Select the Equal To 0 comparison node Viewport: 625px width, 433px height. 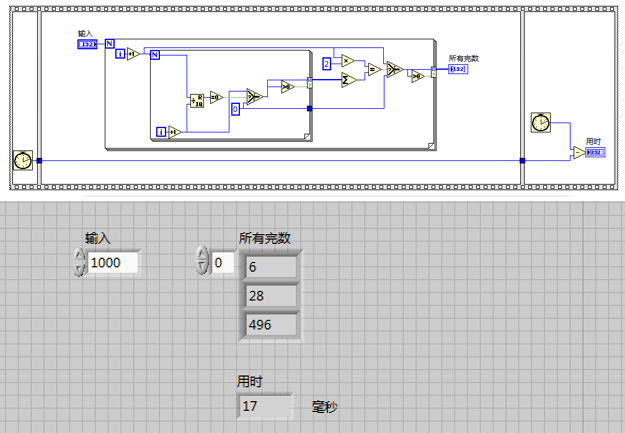pyautogui.click(x=216, y=97)
